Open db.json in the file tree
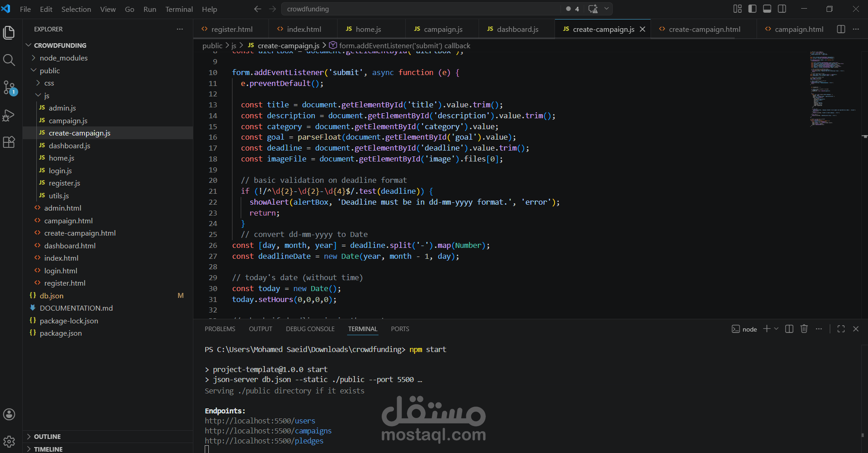The width and height of the screenshot is (868, 453). 51,296
